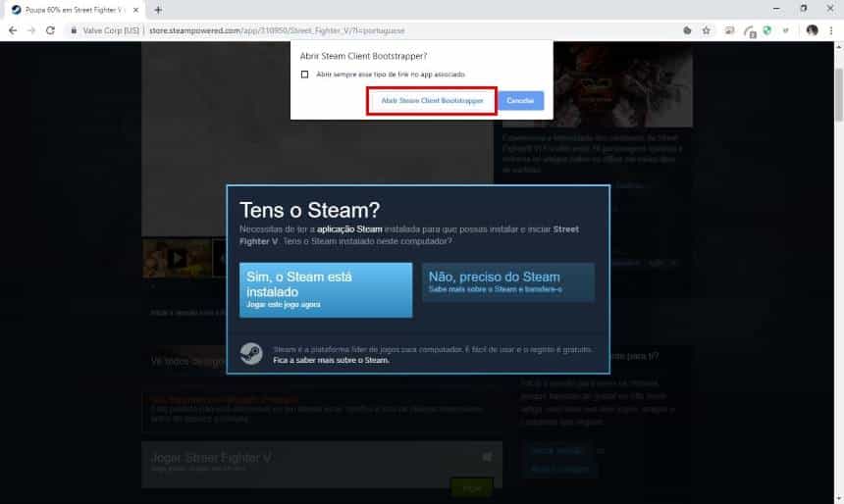This screenshot has width=844, height=504.
Task: Click the green shield extension icon
Action: click(x=767, y=30)
